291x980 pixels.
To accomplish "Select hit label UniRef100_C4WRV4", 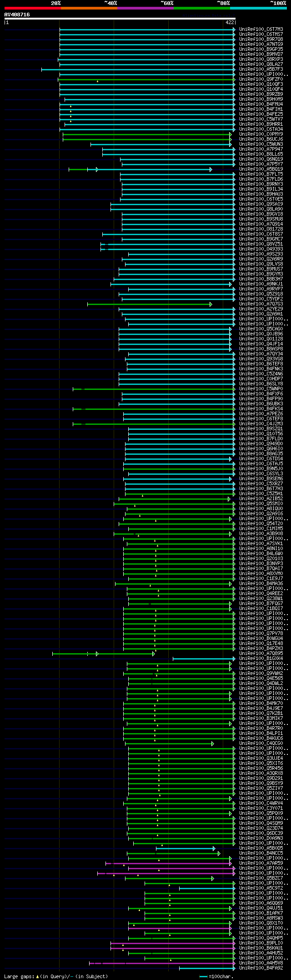I will (x=261, y=803).
